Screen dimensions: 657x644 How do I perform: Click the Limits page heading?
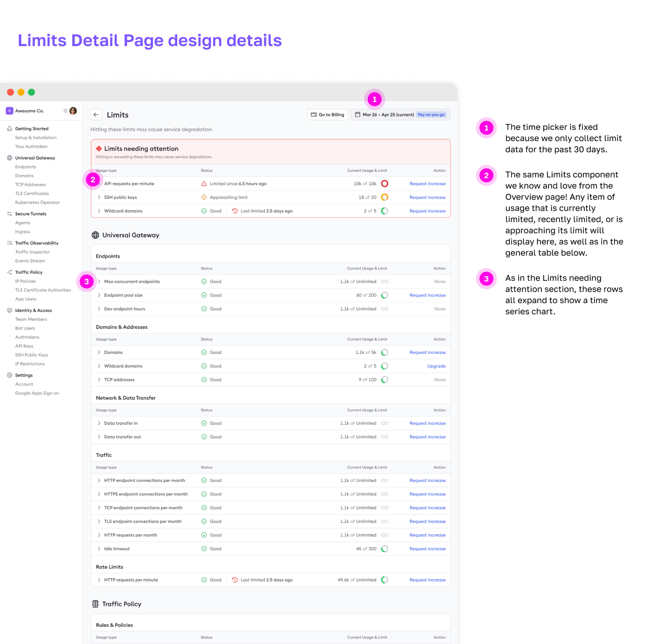click(117, 115)
